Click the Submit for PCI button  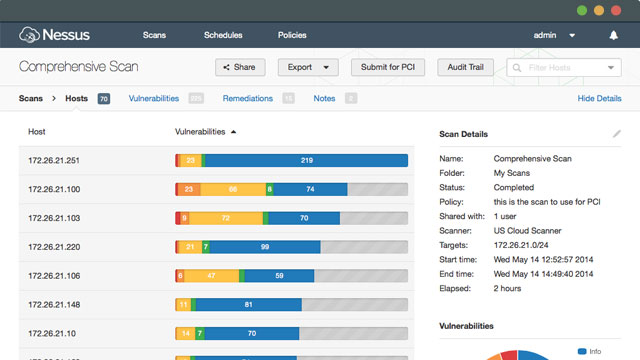(x=388, y=67)
